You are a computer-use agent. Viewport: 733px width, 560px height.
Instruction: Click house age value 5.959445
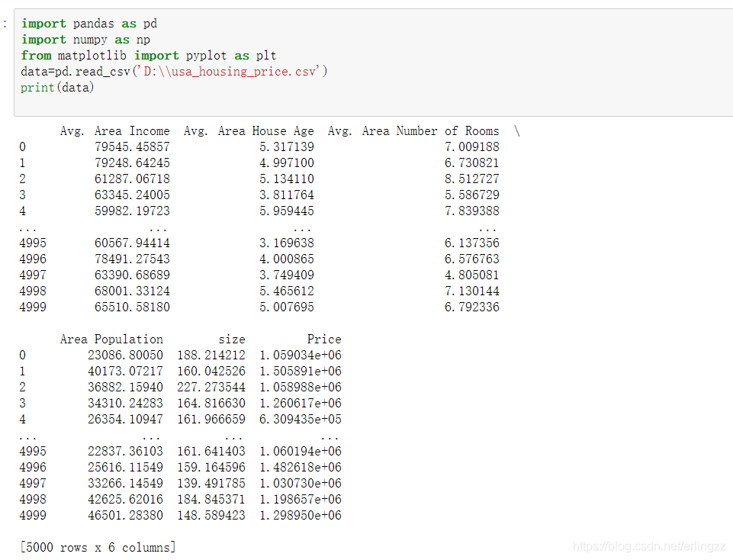point(287,211)
